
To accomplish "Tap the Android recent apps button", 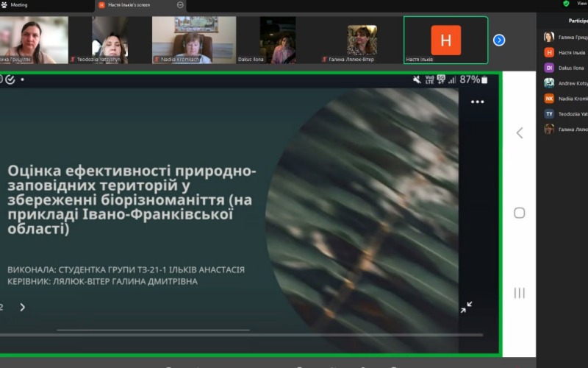I will pos(520,293).
